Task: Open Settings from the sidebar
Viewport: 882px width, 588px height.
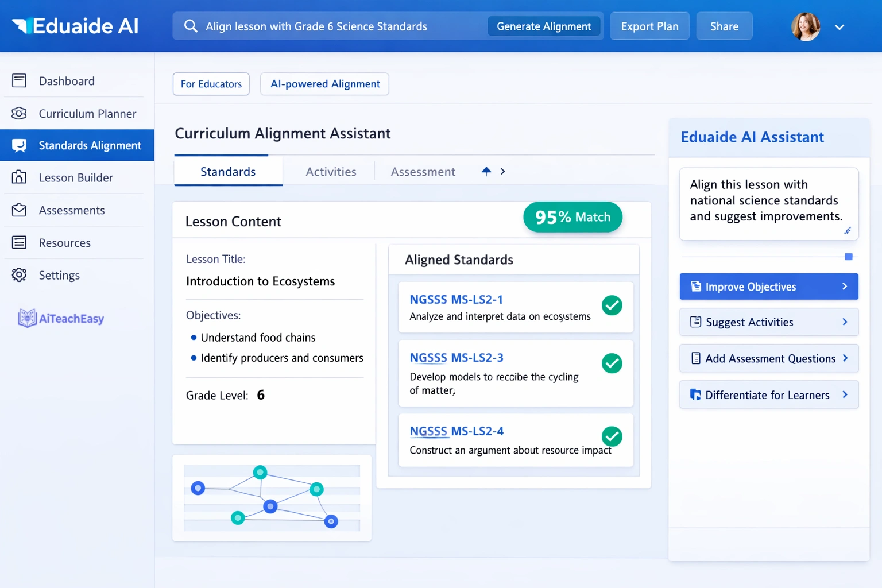Action: click(59, 275)
